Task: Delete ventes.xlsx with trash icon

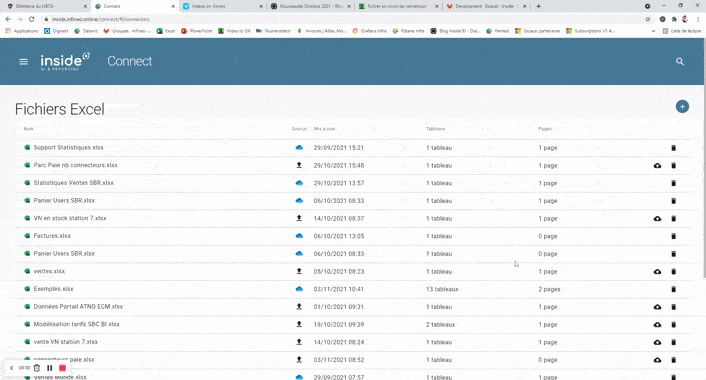Action: pyautogui.click(x=674, y=271)
